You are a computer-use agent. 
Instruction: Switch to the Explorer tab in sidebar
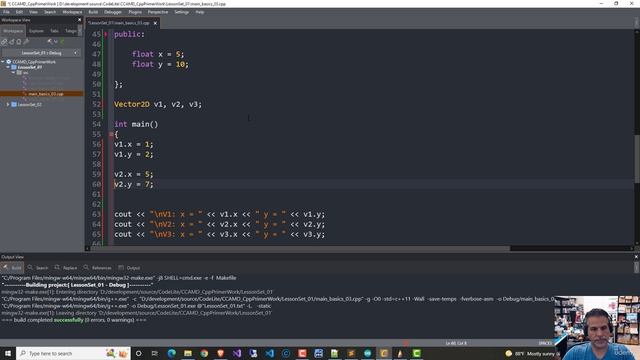(x=36, y=31)
